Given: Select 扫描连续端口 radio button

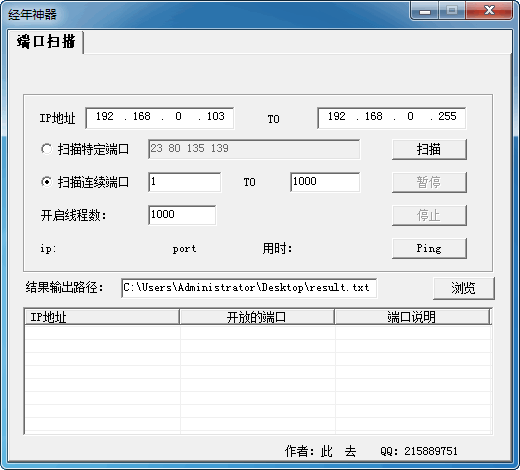Looking at the screenshot, I should pos(85,182).
